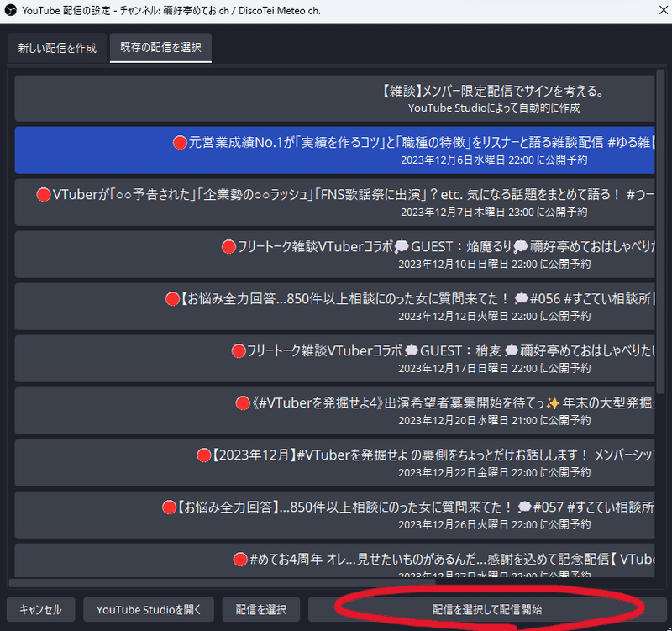Click the 配信を選択 button

point(261,609)
